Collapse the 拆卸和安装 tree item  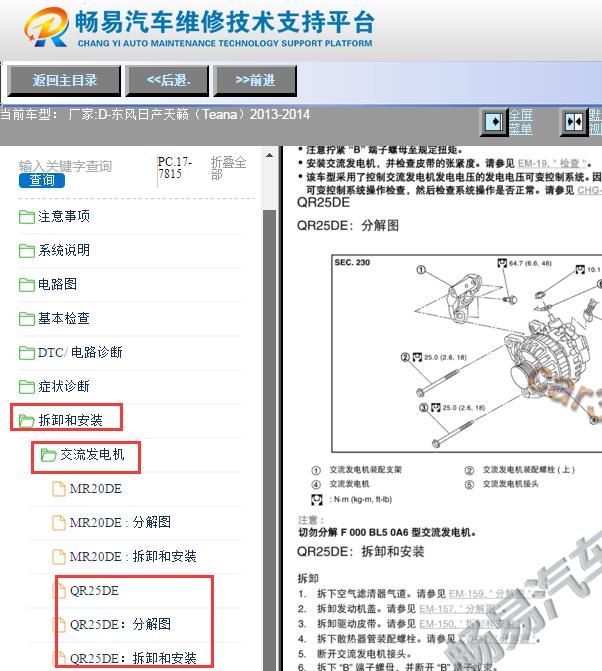(x=71, y=421)
